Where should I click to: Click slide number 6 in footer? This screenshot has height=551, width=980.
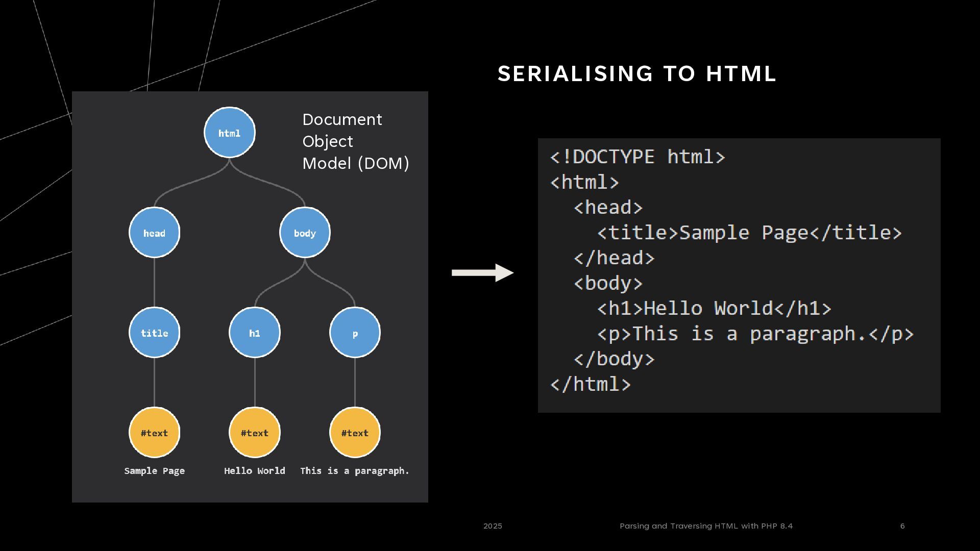[x=902, y=526]
